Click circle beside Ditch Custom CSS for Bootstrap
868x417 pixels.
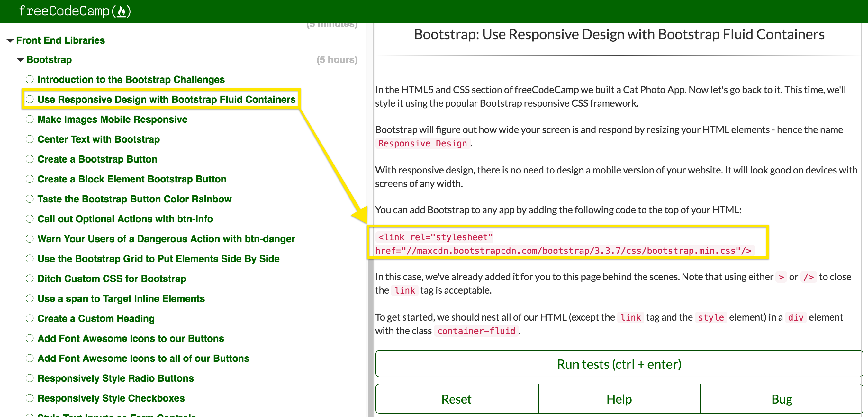point(30,278)
